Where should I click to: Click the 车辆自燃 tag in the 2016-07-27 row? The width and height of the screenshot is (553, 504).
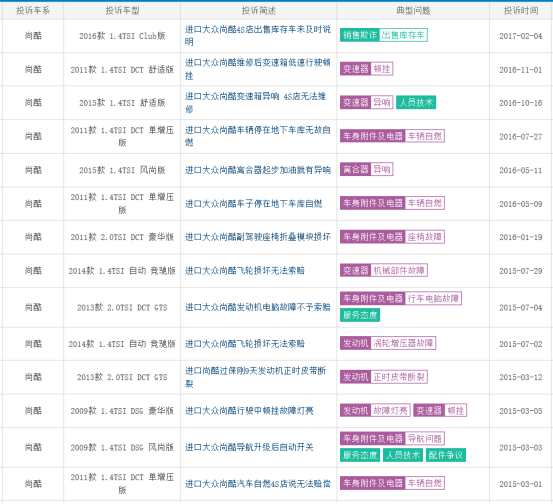pos(425,136)
